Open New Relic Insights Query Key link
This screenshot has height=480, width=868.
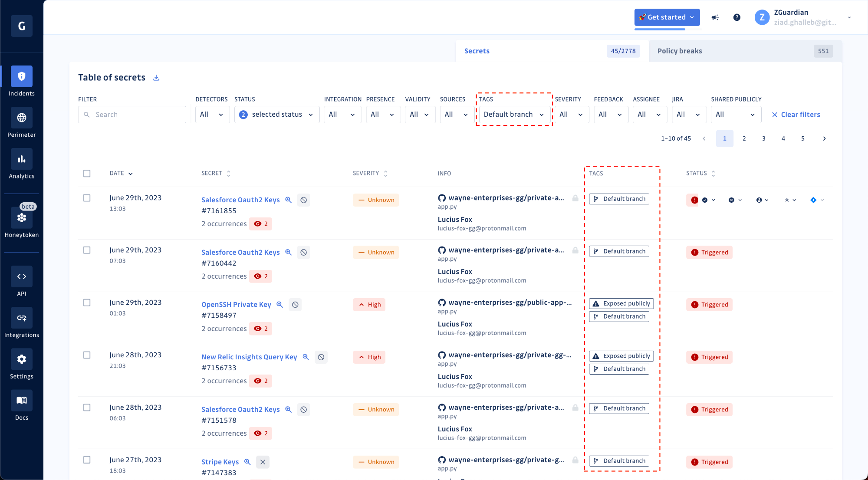coord(249,357)
